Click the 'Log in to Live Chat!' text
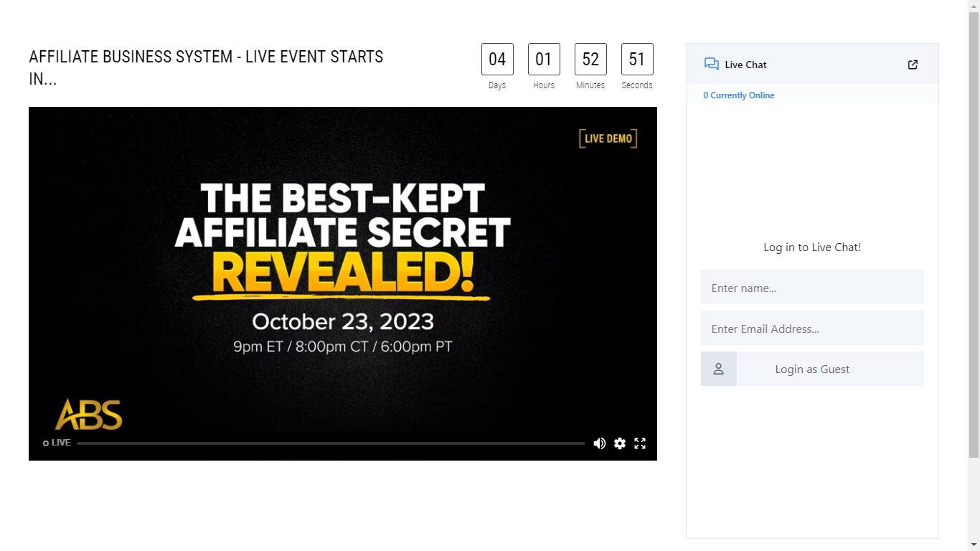The image size is (980, 551). coord(812,247)
